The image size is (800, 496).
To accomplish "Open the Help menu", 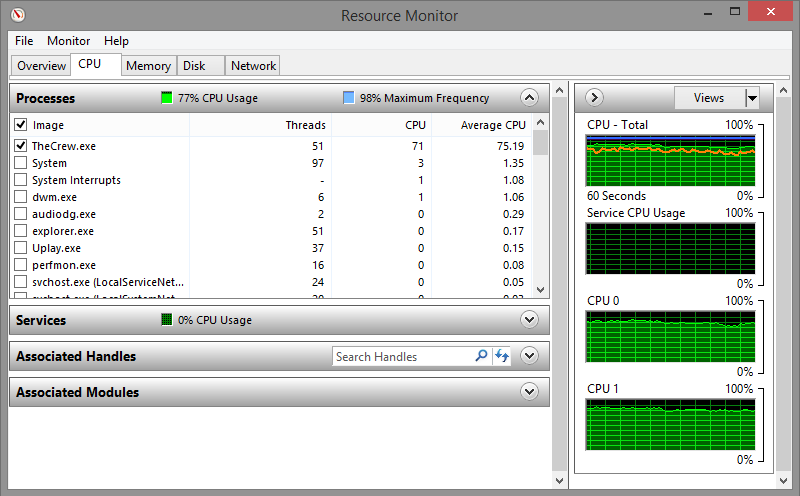I will [116, 41].
